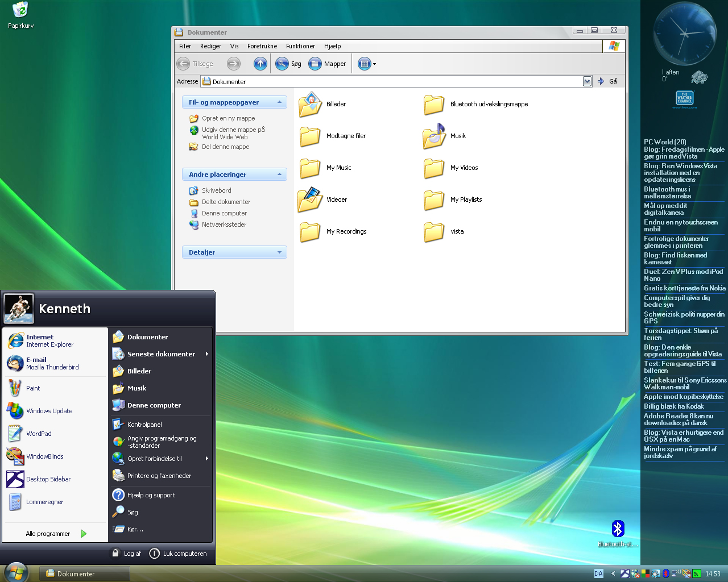Collapse the Fil- og mappeopgaver panel
Screen dimensions: 728x582
(x=279, y=102)
